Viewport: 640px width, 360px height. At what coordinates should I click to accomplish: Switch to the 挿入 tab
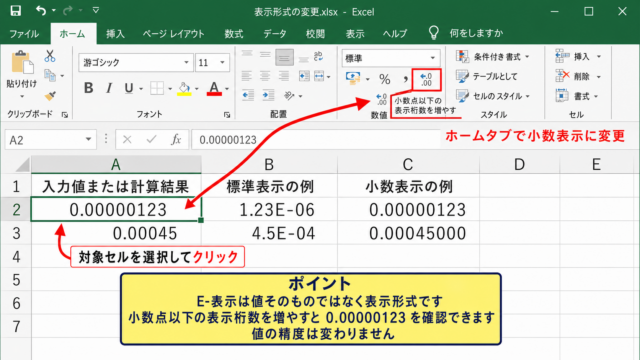click(116, 33)
